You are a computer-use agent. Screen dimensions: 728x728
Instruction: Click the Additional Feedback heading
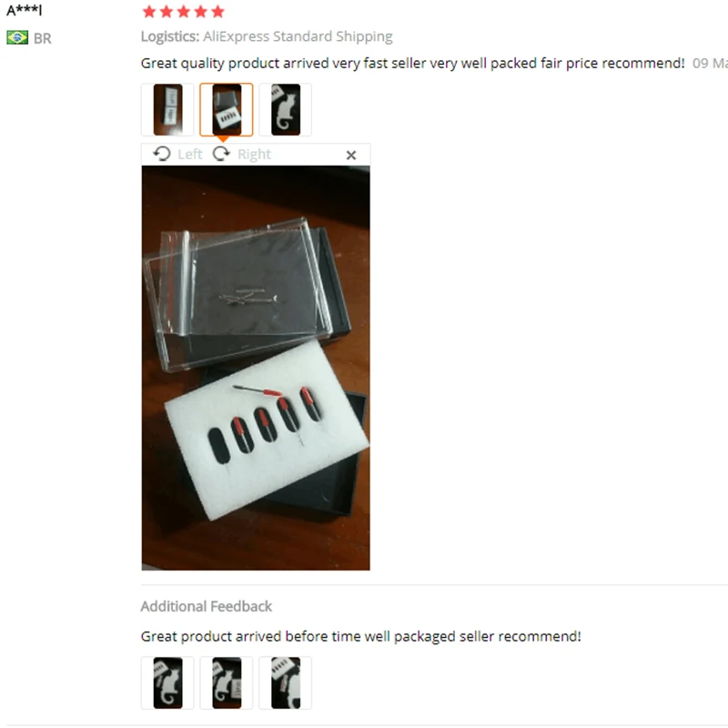coord(207,606)
